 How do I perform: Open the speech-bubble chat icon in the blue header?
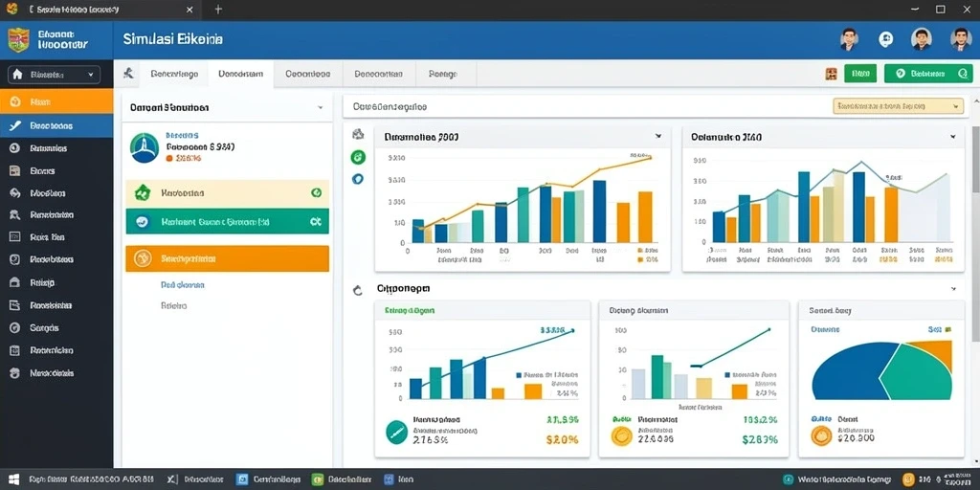click(885, 39)
